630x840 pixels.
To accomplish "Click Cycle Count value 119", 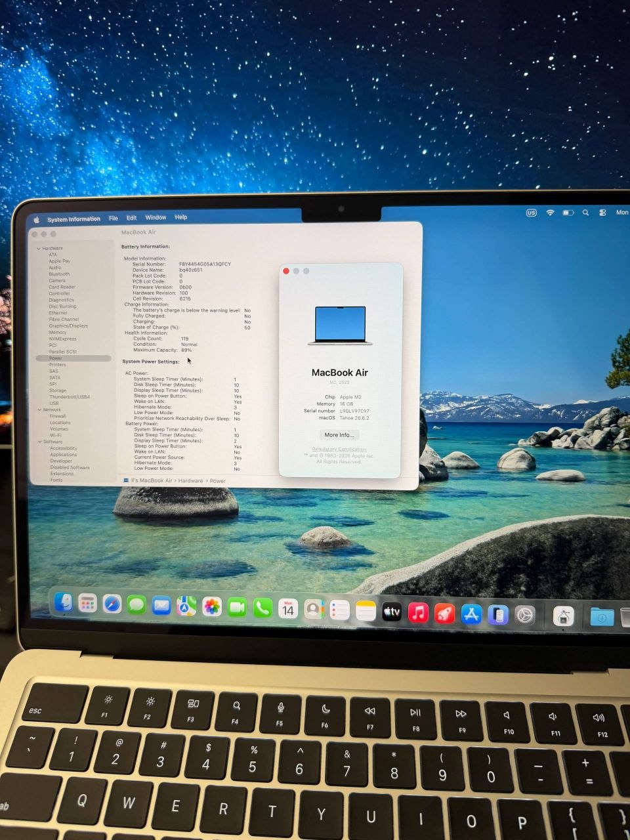I will click(184, 339).
